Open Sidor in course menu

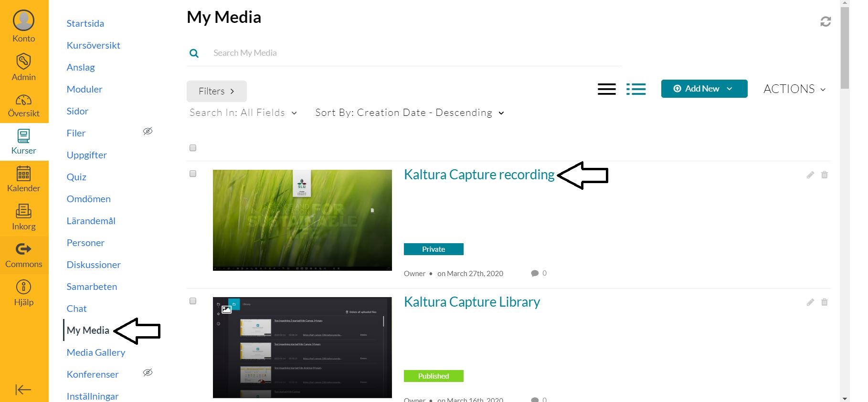pos(77,111)
